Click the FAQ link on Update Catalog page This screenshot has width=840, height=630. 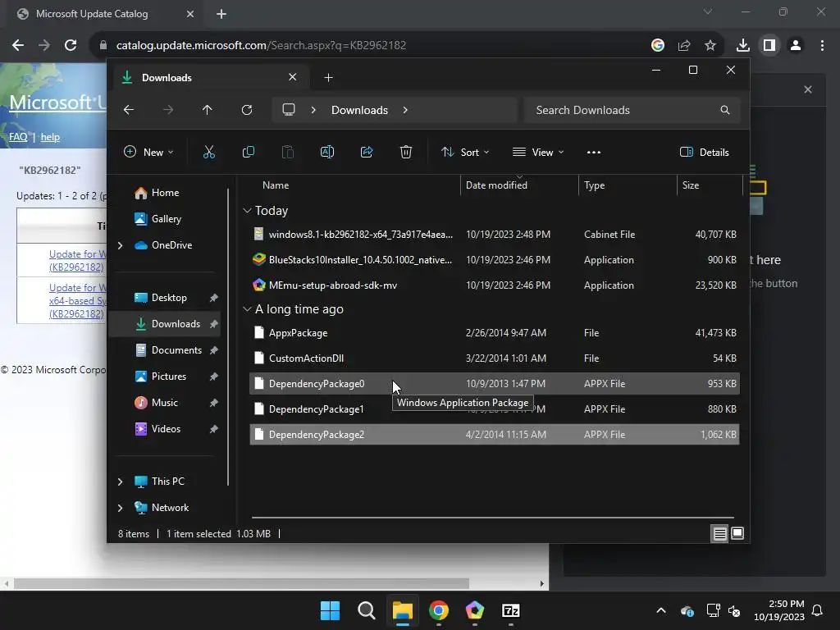tap(18, 137)
